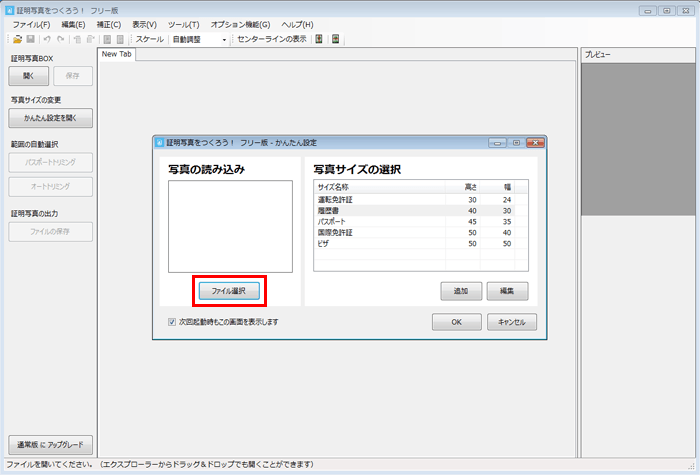
Task: Click the open folder icon in toolbar
Action: (x=17, y=39)
